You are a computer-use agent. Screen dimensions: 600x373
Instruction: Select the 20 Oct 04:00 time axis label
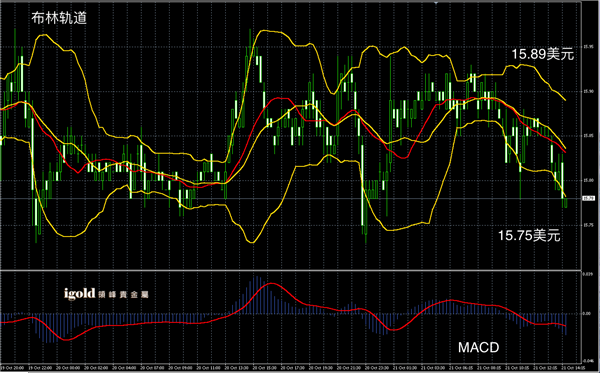[124, 368]
